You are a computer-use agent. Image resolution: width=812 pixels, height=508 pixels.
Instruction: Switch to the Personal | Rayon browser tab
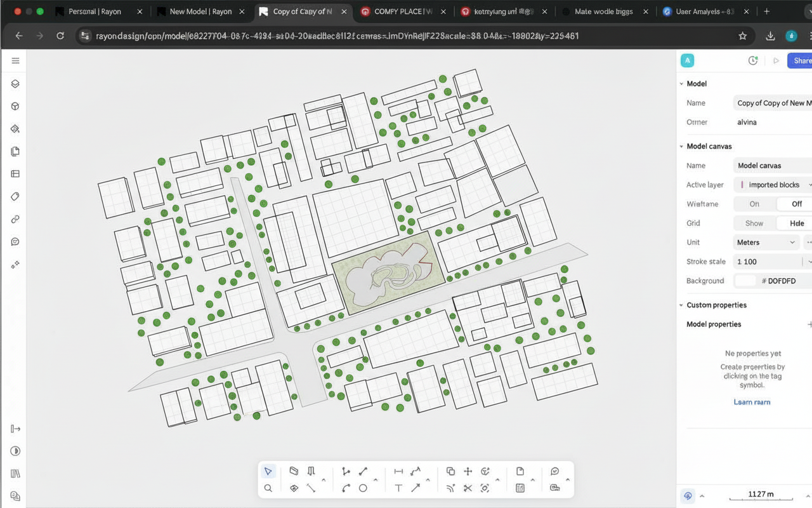coord(95,11)
